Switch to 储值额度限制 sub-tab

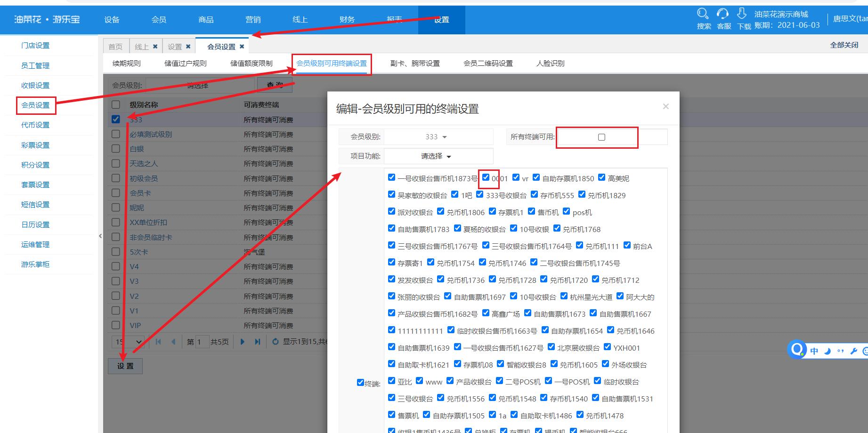251,63
